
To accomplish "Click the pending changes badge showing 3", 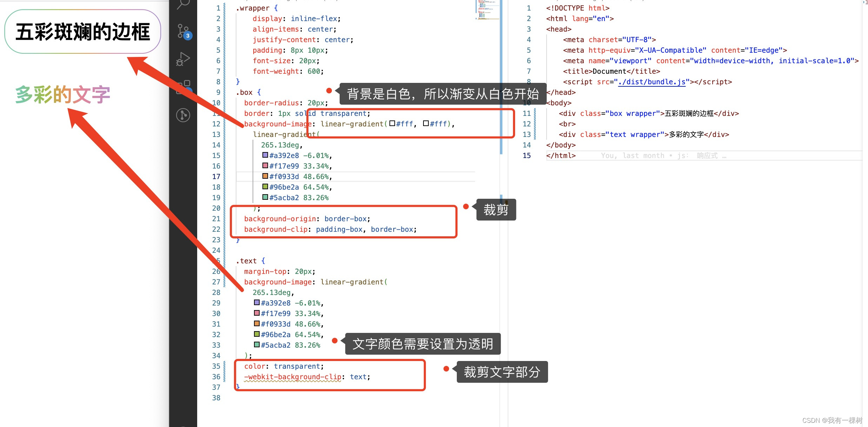I will coord(188,35).
